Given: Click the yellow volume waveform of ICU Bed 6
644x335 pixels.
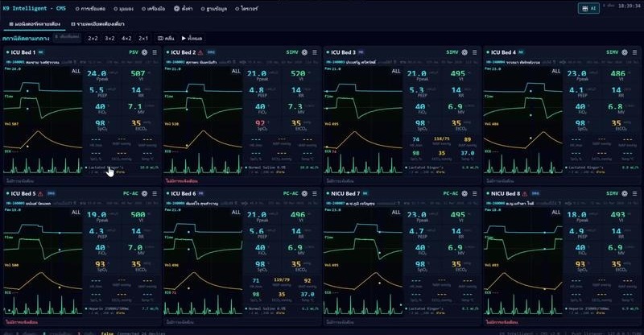Looking at the screenshot, I should (x=203, y=279).
